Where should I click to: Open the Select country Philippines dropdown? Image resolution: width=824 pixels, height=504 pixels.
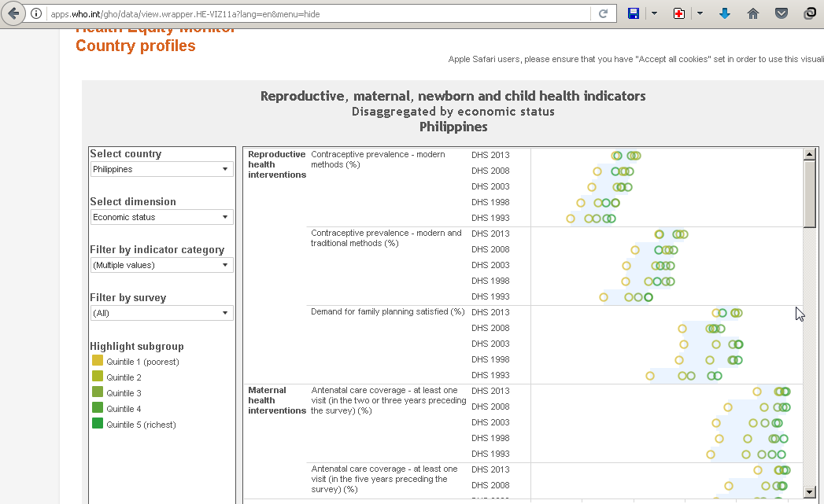point(162,169)
